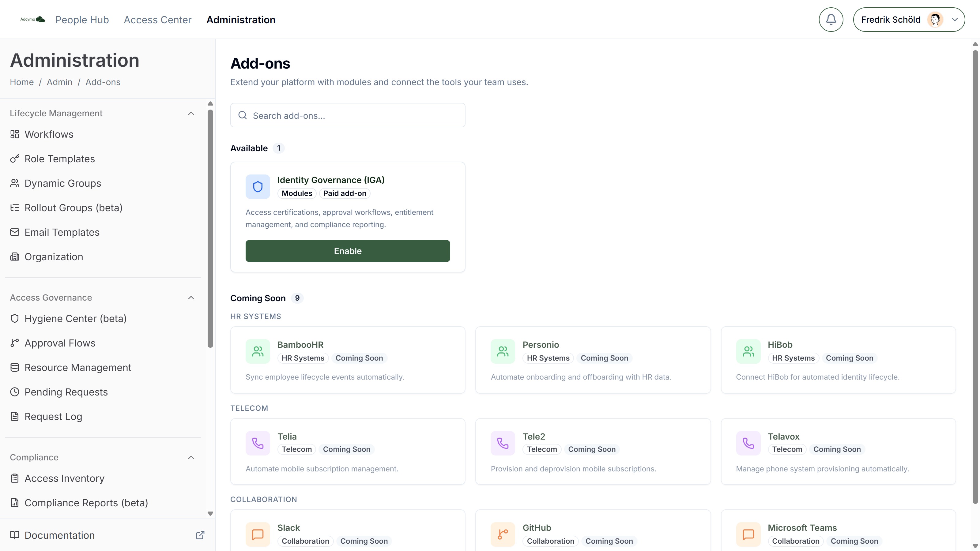Click the sidebar scroll down arrow
The width and height of the screenshot is (980, 551).
click(x=210, y=513)
